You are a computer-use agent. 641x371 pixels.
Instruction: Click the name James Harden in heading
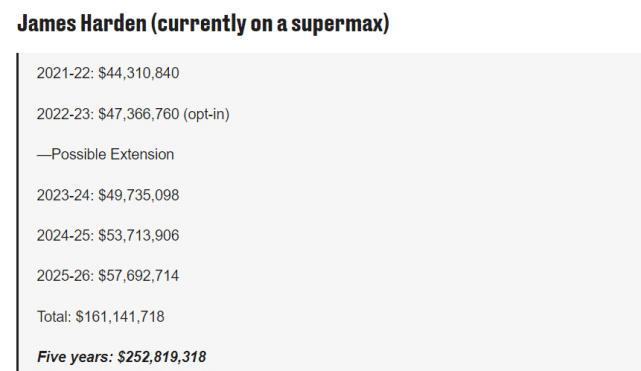coord(82,23)
